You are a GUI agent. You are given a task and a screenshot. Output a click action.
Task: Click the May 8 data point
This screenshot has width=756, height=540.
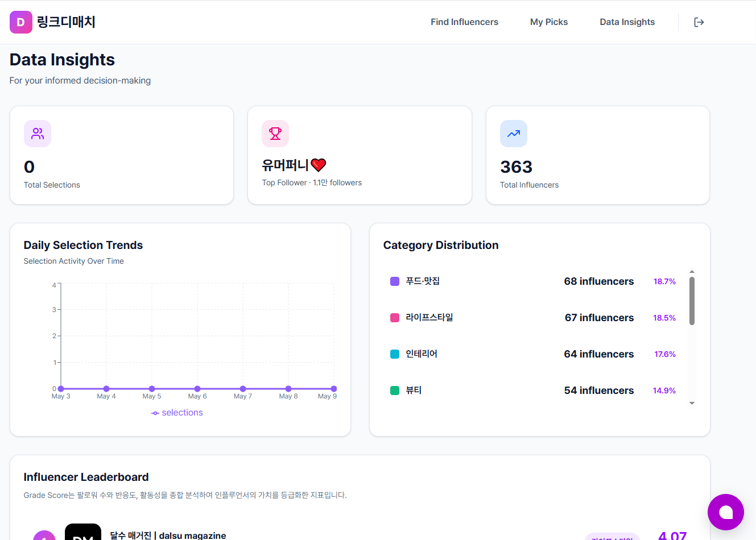click(x=288, y=389)
